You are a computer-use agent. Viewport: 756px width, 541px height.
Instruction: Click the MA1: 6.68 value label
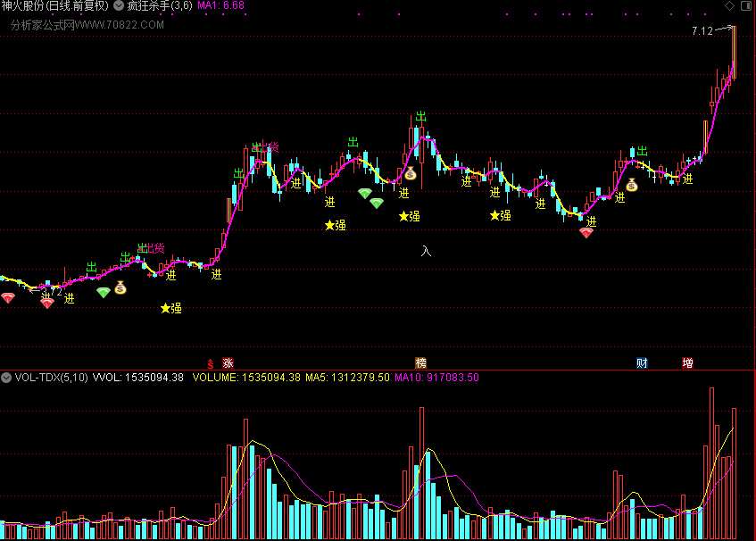click(x=220, y=5)
